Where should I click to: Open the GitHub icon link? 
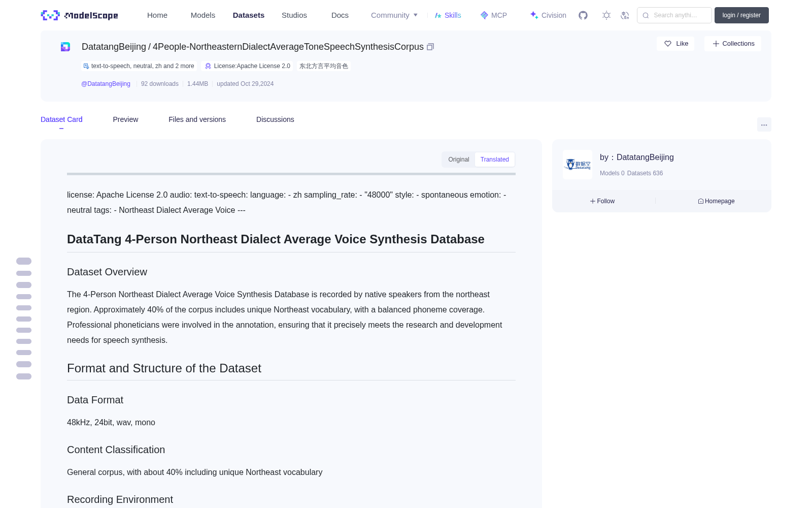pyautogui.click(x=583, y=15)
